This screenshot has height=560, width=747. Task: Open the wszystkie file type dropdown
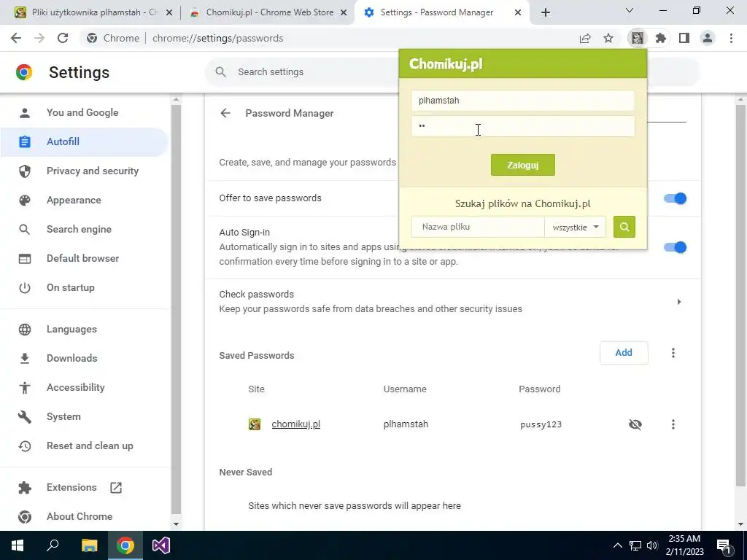coord(575,227)
